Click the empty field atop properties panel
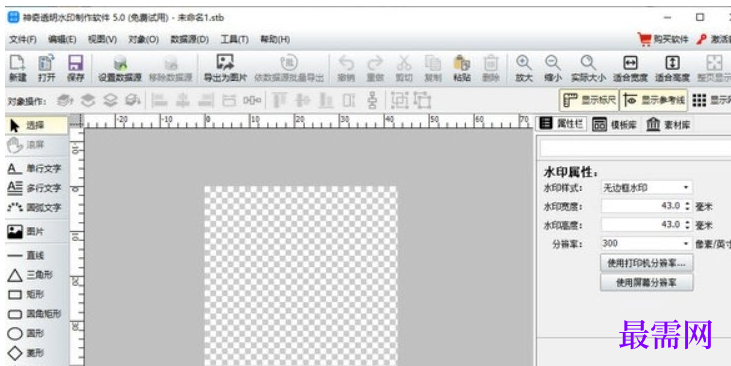The height and width of the screenshot is (366, 731). point(635,148)
